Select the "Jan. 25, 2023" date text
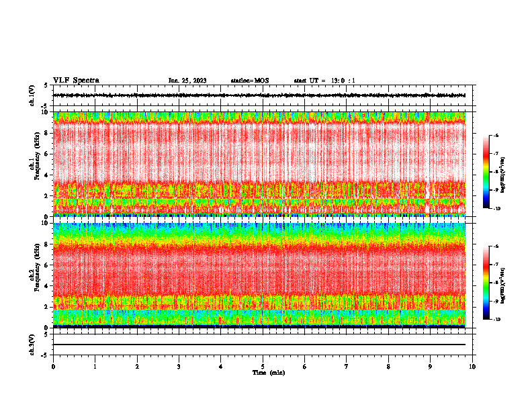The image size is (532, 411). 187,81
